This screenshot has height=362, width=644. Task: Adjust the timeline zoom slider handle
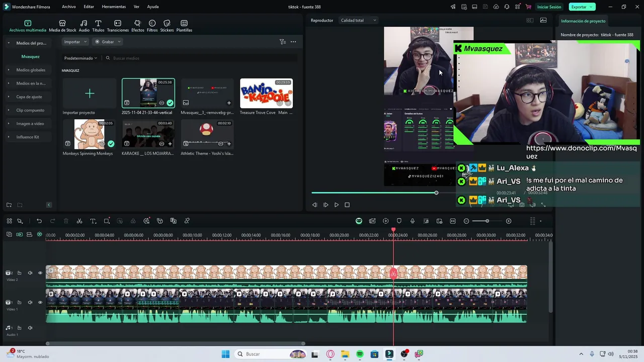pyautogui.click(x=487, y=221)
